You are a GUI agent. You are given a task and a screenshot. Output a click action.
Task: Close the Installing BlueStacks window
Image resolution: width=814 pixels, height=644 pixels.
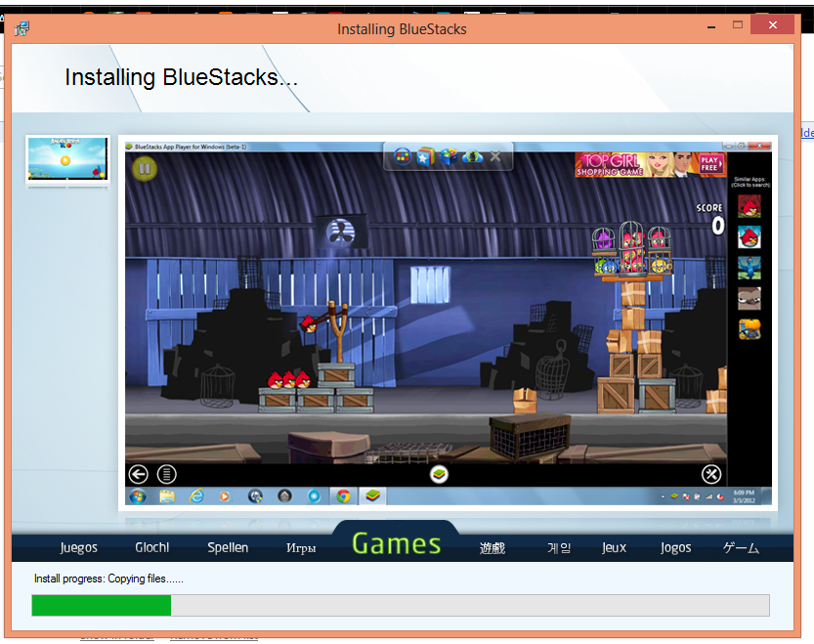pyautogui.click(x=772, y=25)
